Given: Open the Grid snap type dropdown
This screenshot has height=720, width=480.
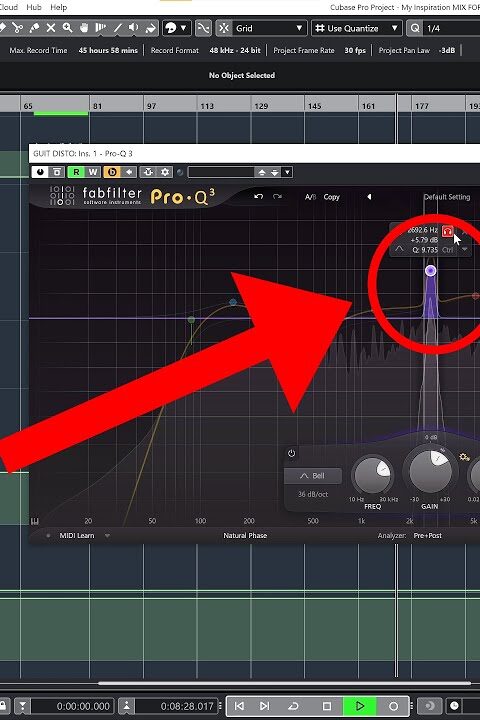Looking at the screenshot, I should 269,28.
